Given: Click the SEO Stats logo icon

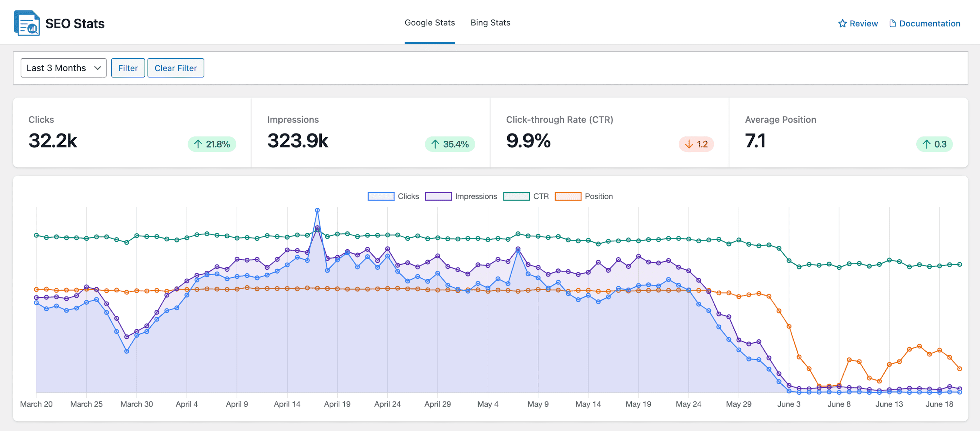Looking at the screenshot, I should pos(27,24).
